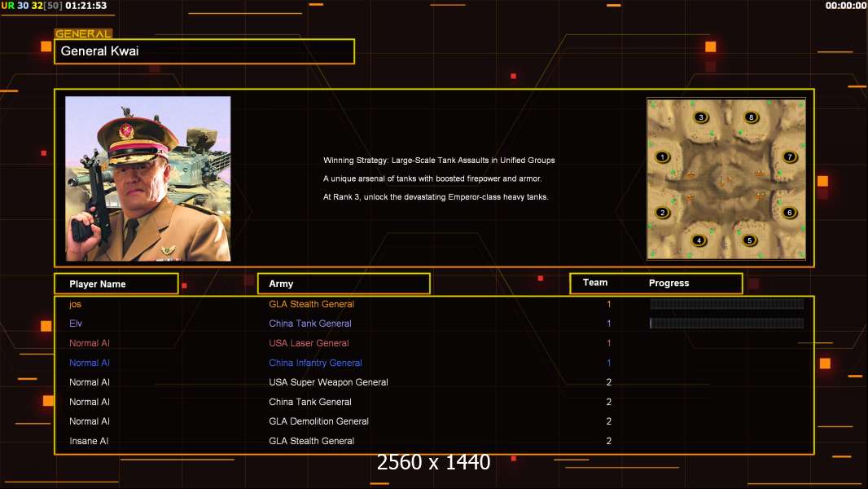Select start position 2 on the map
This screenshot has width=868, height=489.
[663, 212]
